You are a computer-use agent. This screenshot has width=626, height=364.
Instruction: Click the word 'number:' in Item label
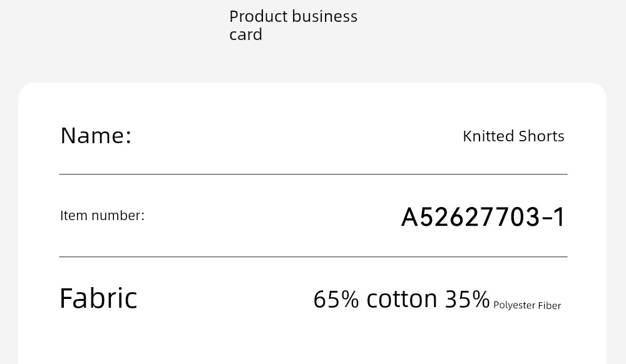click(118, 216)
